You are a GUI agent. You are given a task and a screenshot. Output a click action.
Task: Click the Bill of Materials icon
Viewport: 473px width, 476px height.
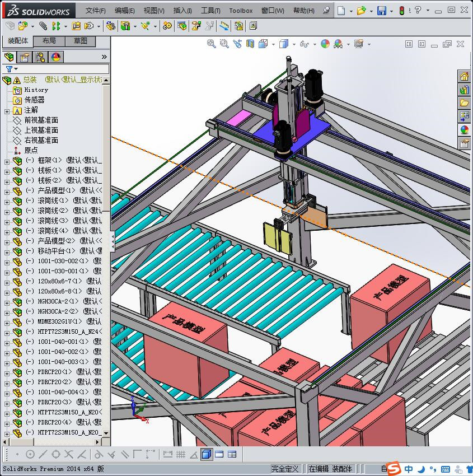(x=182, y=26)
